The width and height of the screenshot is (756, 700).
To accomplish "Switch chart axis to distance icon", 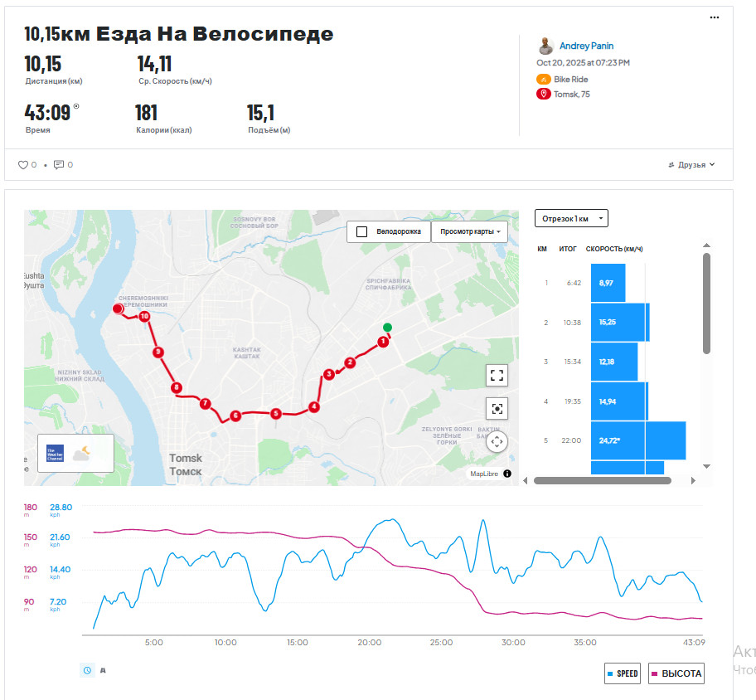I will tap(103, 670).
